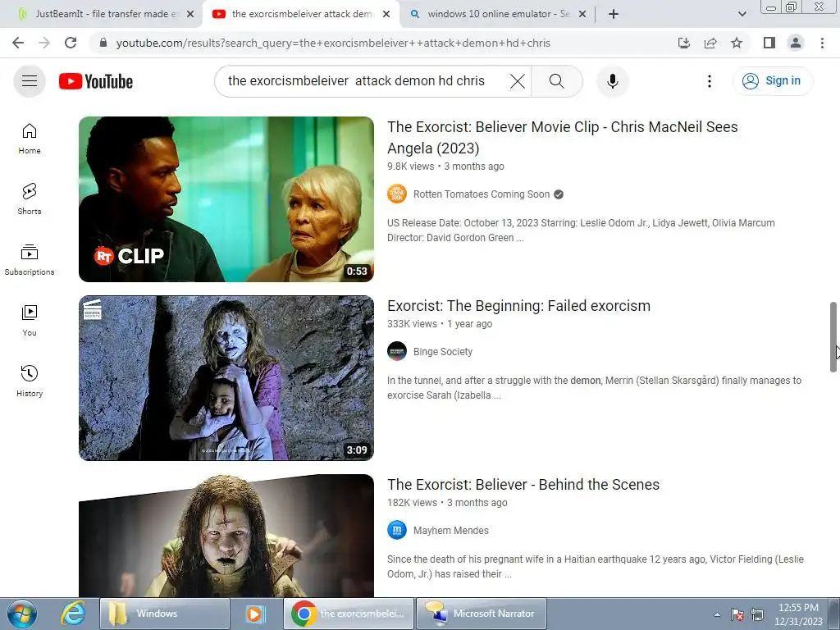Click Mayhem Mendes channel avatar
Image resolution: width=840 pixels, height=630 pixels.
pyautogui.click(x=397, y=531)
